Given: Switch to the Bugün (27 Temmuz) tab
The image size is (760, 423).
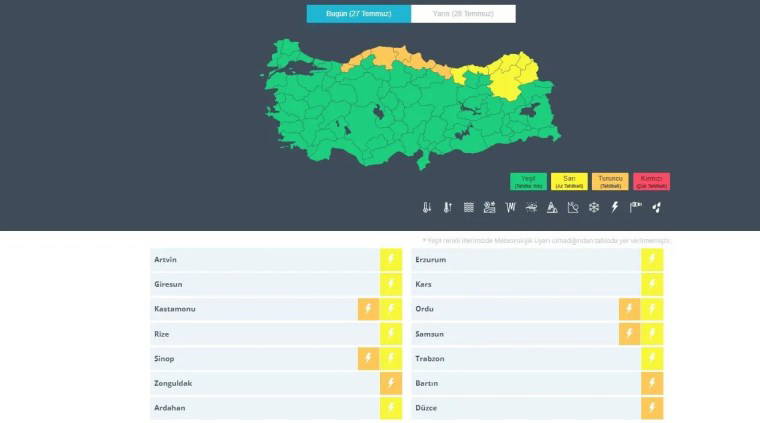Looking at the screenshot, I should pyautogui.click(x=358, y=14).
